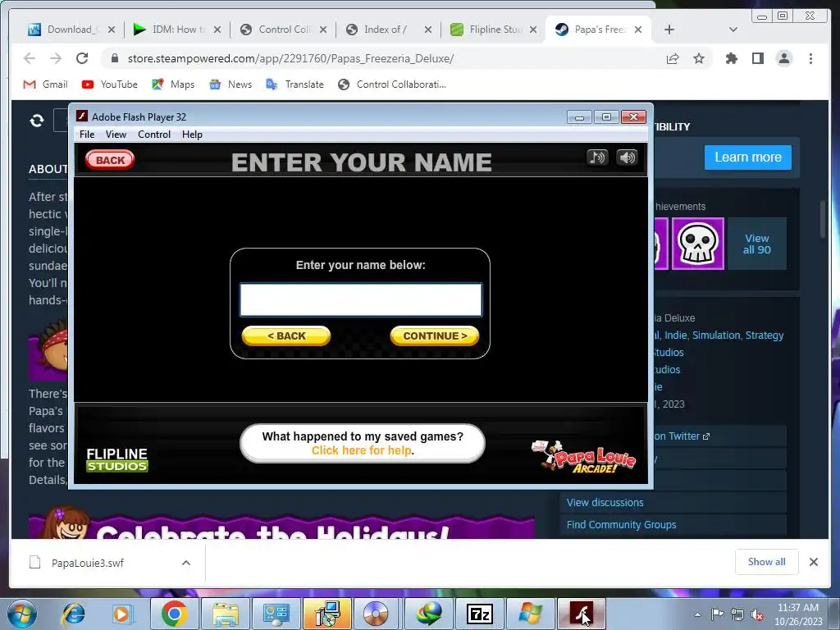Bookmark this page with star icon

tap(699, 58)
